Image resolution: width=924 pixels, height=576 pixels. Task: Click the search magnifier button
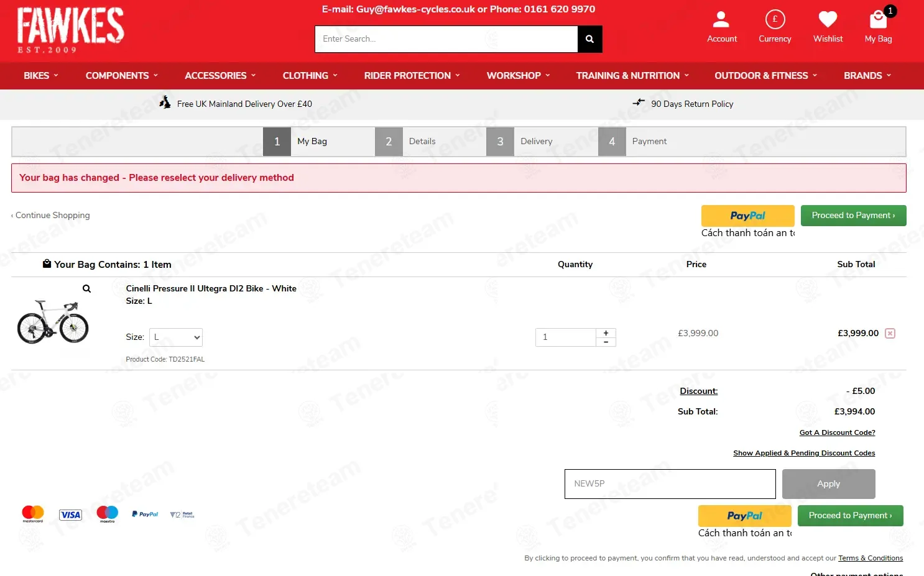point(589,39)
